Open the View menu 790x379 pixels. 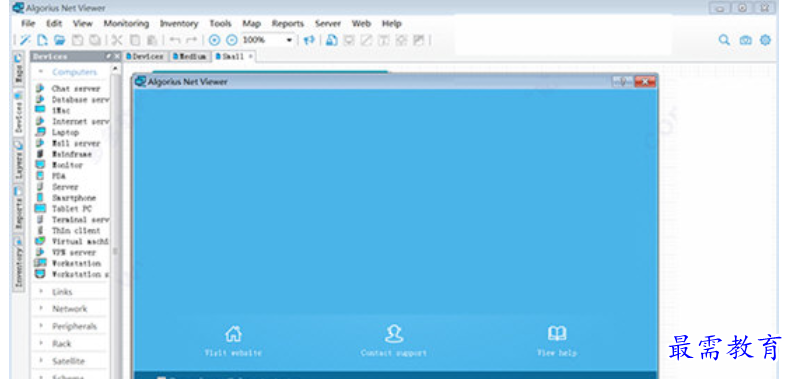point(83,23)
